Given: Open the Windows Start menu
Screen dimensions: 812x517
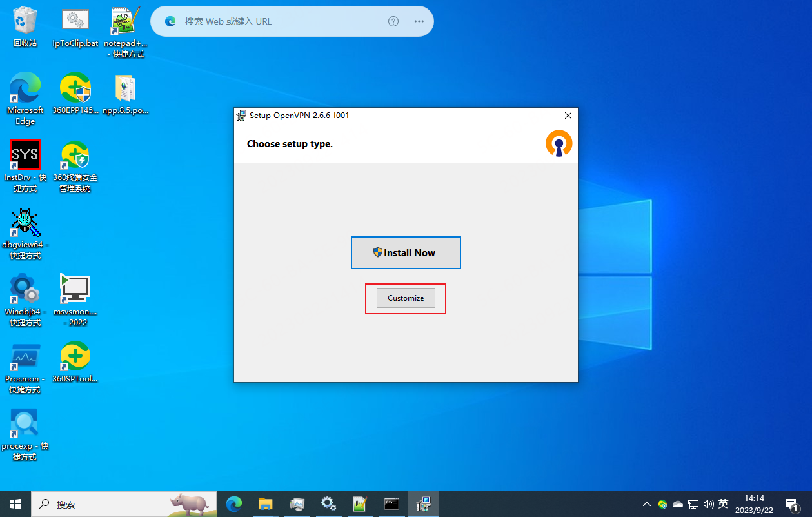Looking at the screenshot, I should (x=15, y=504).
